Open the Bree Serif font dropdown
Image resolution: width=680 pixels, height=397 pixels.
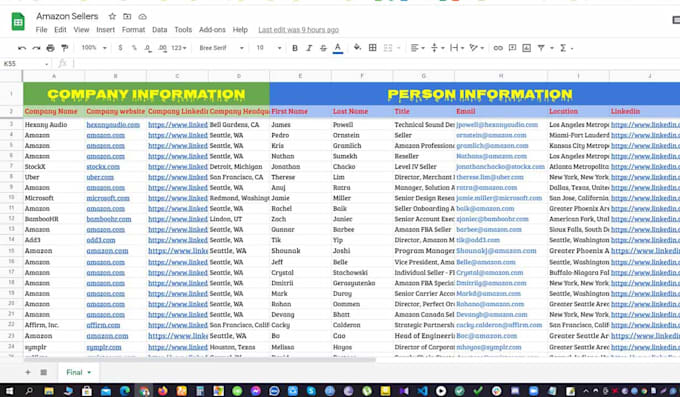click(222, 48)
